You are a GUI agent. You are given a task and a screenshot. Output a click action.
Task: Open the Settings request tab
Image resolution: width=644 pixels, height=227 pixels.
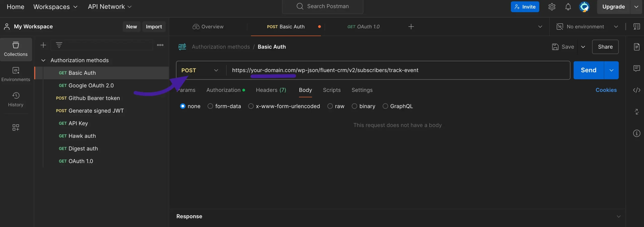tap(362, 90)
